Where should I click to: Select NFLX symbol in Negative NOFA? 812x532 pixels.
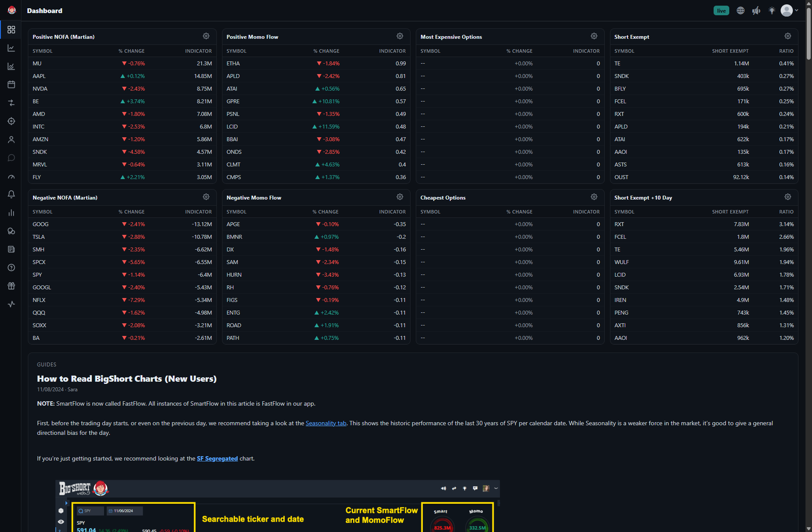point(39,300)
